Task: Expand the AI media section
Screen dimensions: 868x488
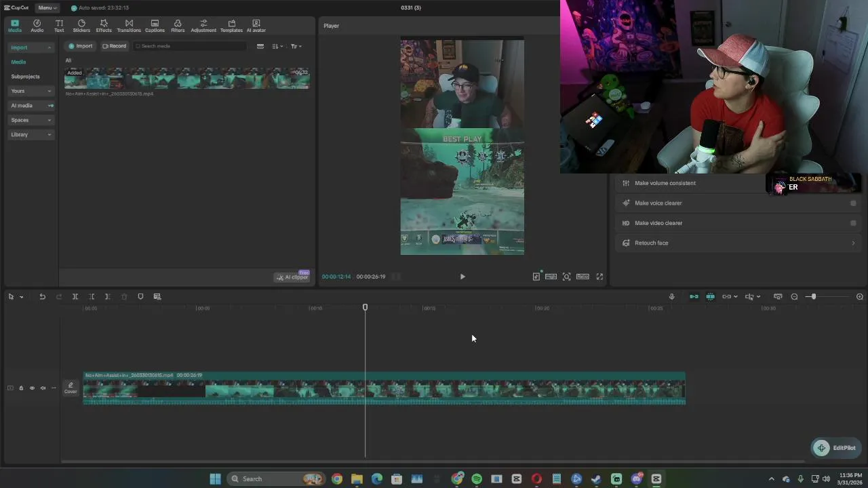Action: click(31, 106)
